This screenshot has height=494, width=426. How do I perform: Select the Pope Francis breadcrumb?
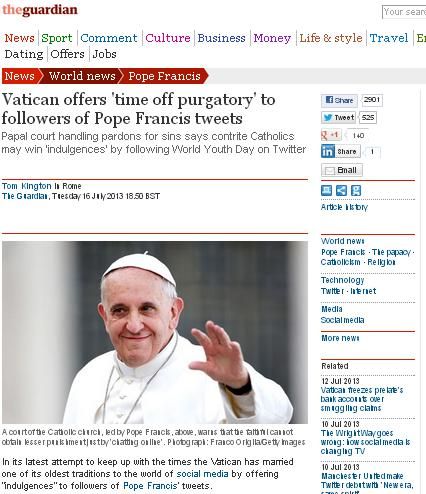pyautogui.click(x=164, y=76)
